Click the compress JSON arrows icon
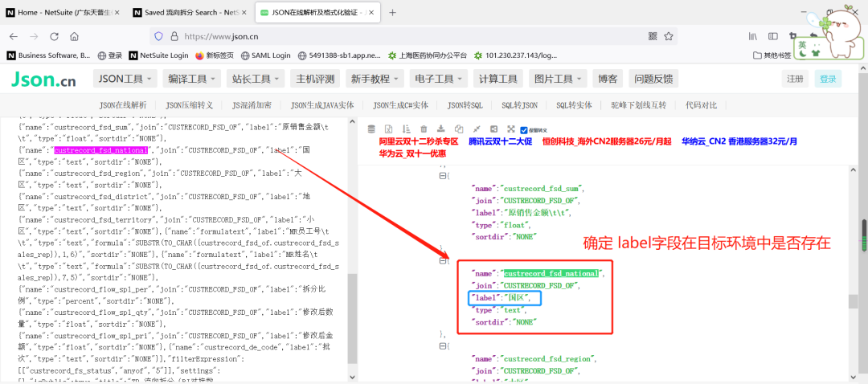 click(477, 129)
